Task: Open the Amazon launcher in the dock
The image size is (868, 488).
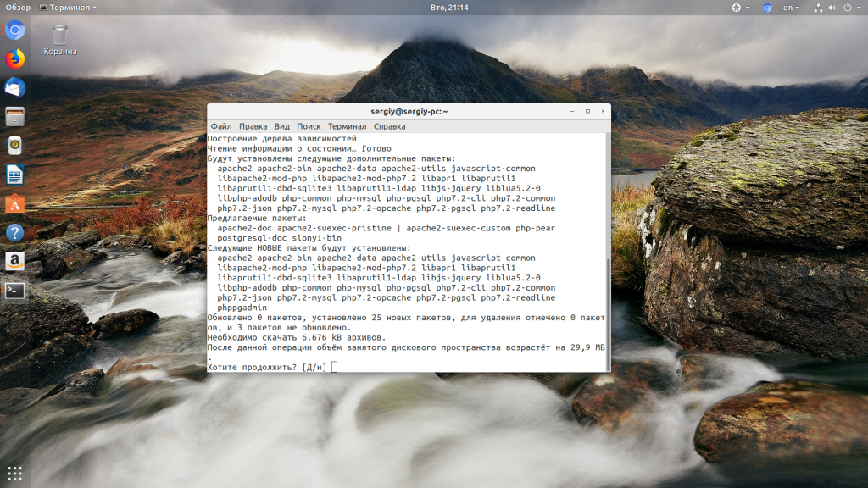Action: coord(15,261)
